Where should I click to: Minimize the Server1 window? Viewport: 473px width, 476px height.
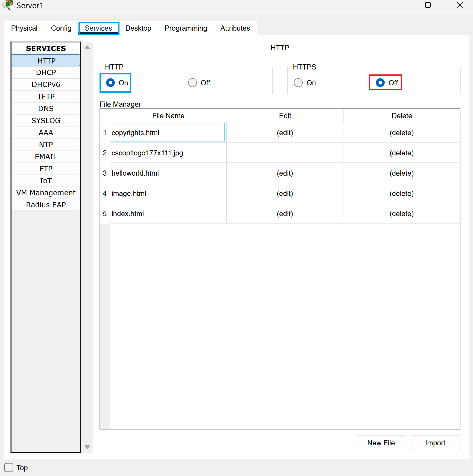[x=396, y=5]
